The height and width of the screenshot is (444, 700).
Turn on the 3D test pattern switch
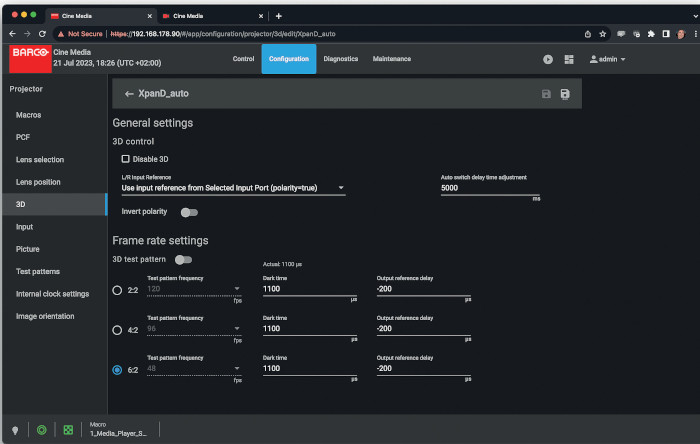[x=184, y=260]
